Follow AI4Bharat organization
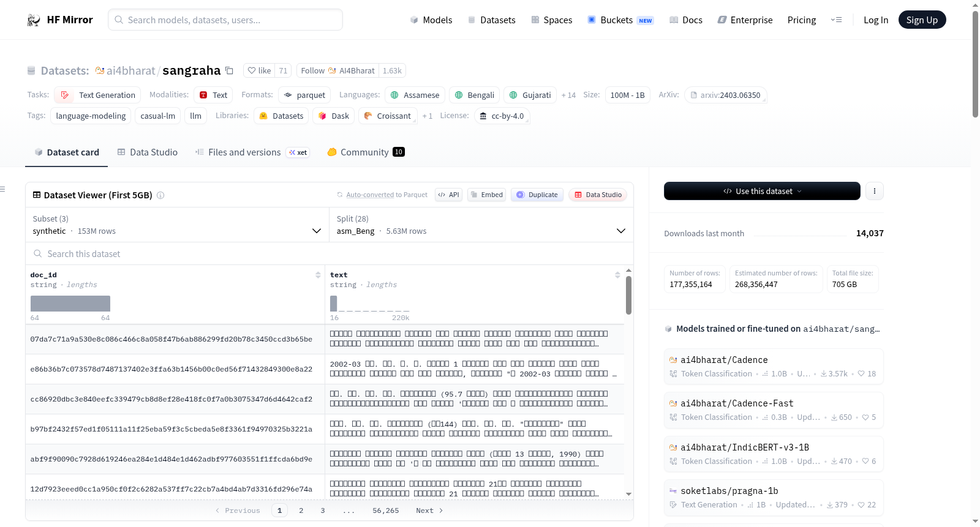This screenshot has width=980, height=527. (x=337, y=70)
